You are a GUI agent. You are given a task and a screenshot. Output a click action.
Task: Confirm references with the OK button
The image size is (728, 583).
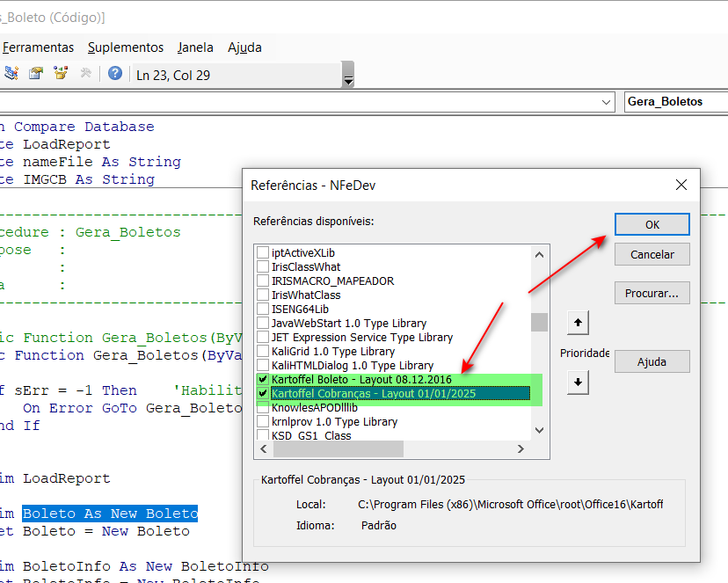coord(652,224)
